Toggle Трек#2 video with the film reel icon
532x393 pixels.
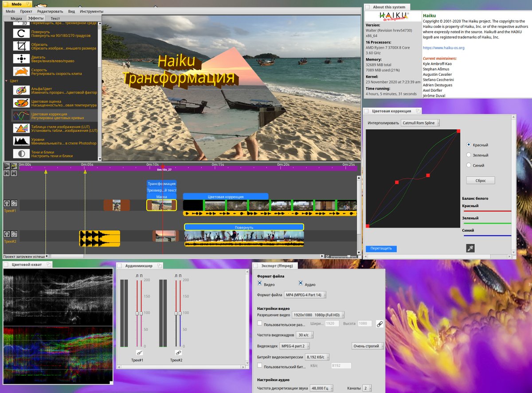click(15, 233)
